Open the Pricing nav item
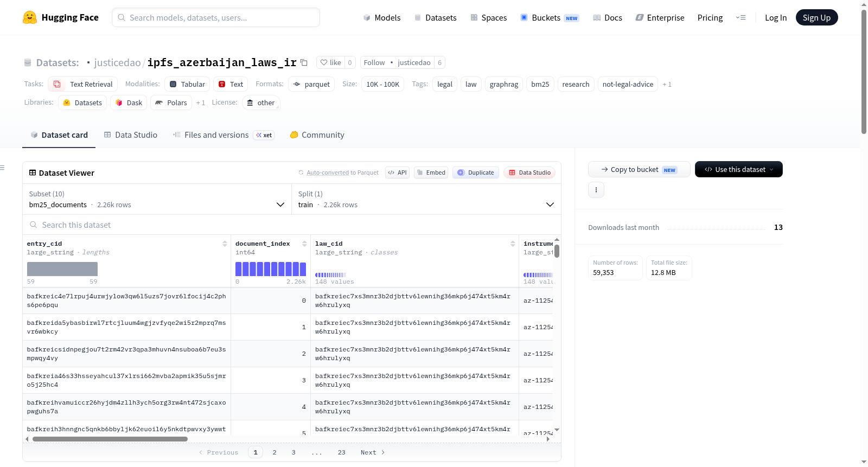 [x=710, y=17]
